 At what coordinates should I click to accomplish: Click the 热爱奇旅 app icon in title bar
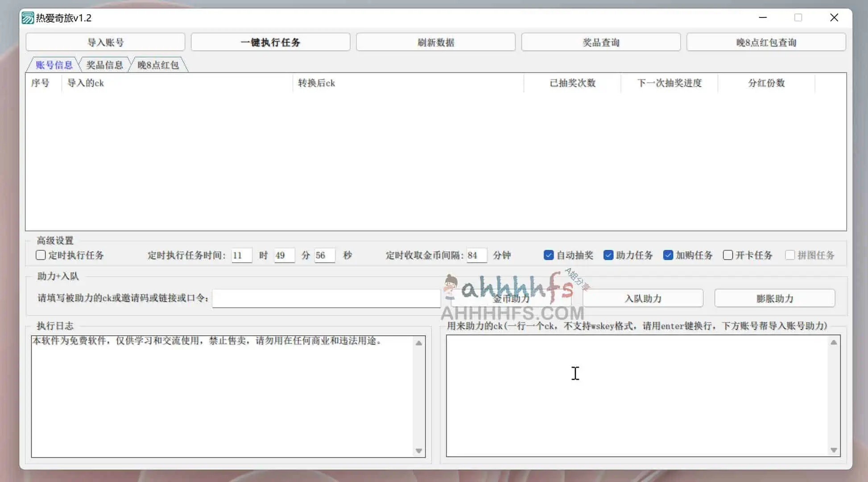pyautogui.click(x=28, y=18)
